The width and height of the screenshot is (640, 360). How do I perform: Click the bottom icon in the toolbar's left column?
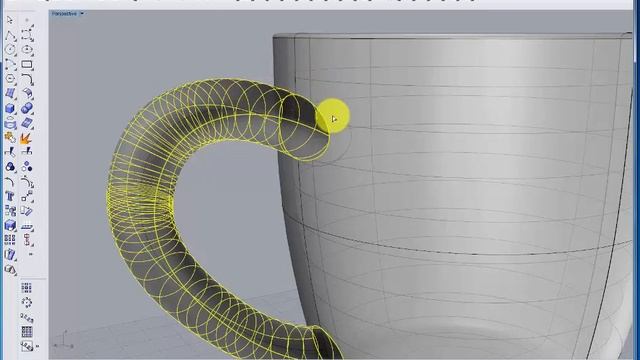(10, 269)
